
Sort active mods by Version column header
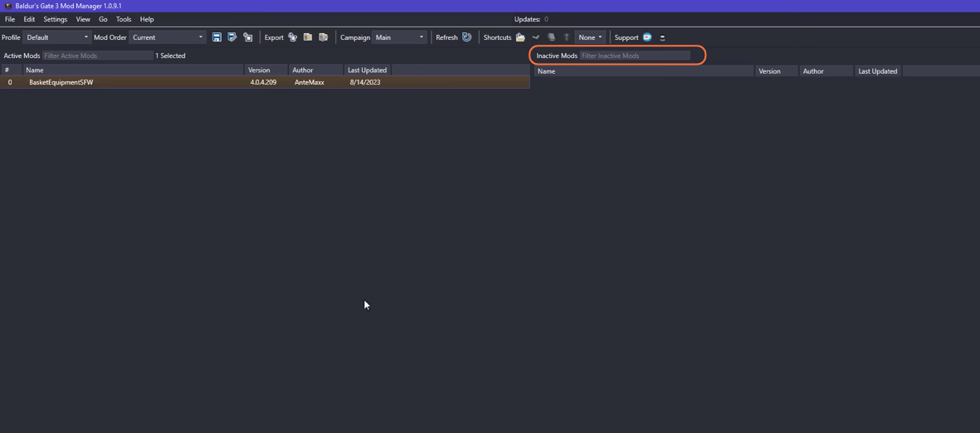pos(266,70)
